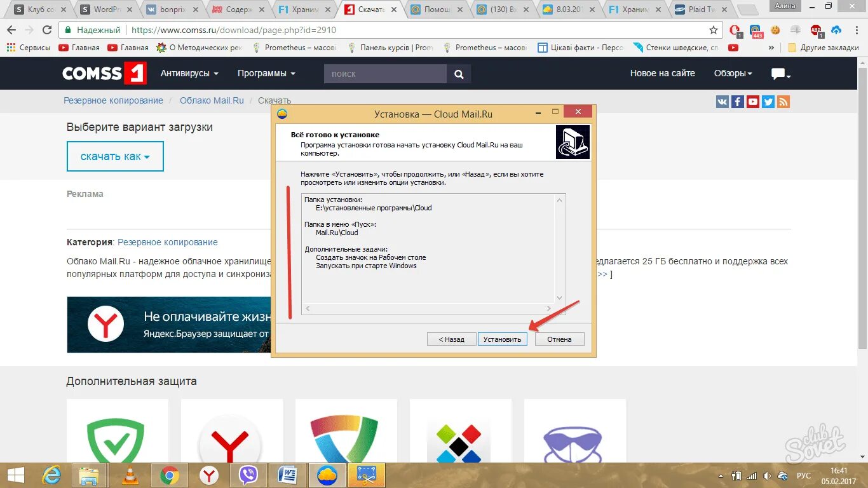868x488 pixels.
Task: Go back with the Назад button
Action: [451, 339]
